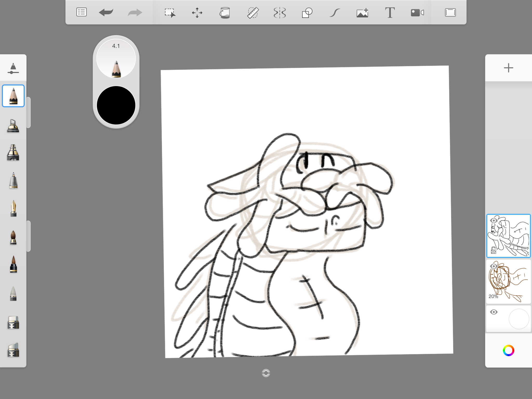This screenshot has height=399, width=532.
Task: Toggle background layer visibility eye
Action: point(494,312)
